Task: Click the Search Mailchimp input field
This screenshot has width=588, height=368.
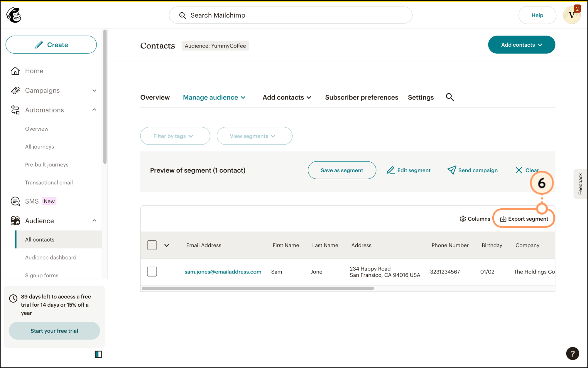Action: 290,15
